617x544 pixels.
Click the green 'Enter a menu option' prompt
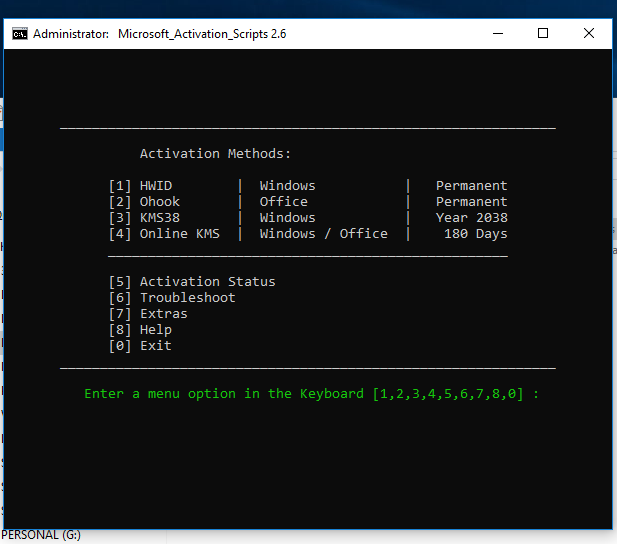click(311, 394)
